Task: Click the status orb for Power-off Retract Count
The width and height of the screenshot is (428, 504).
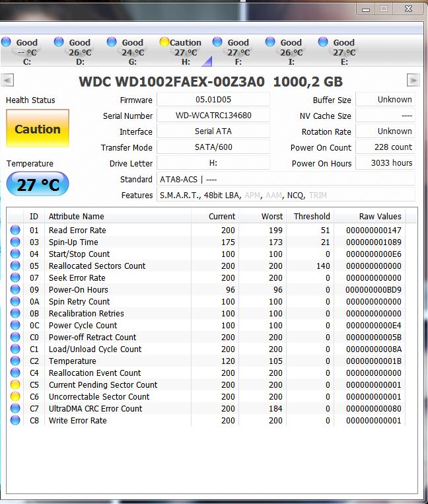Action: pos(15,337)
